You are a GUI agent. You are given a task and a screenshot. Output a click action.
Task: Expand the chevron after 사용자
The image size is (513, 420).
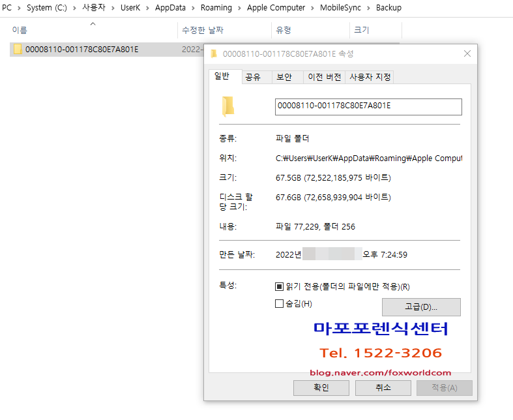[x=113, y=8]
